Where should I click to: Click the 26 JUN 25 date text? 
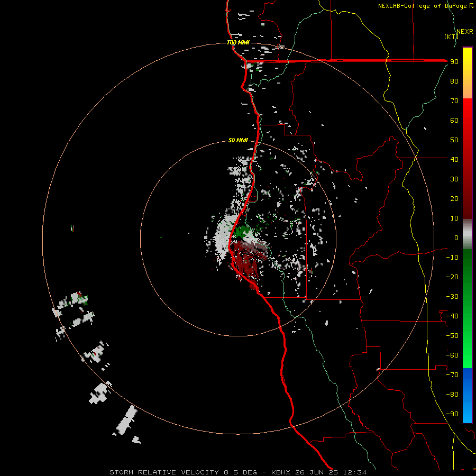coord(317,472)
